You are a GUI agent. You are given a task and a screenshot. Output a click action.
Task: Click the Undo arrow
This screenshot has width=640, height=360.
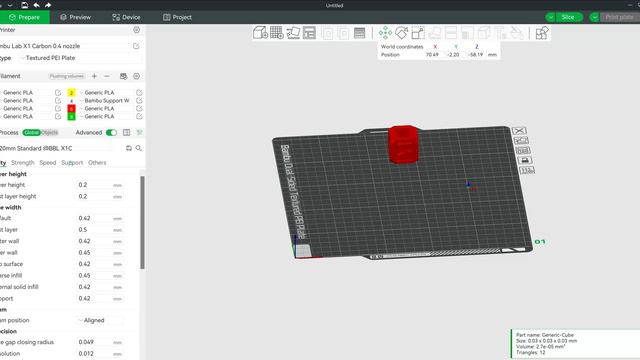coord(36,5)
